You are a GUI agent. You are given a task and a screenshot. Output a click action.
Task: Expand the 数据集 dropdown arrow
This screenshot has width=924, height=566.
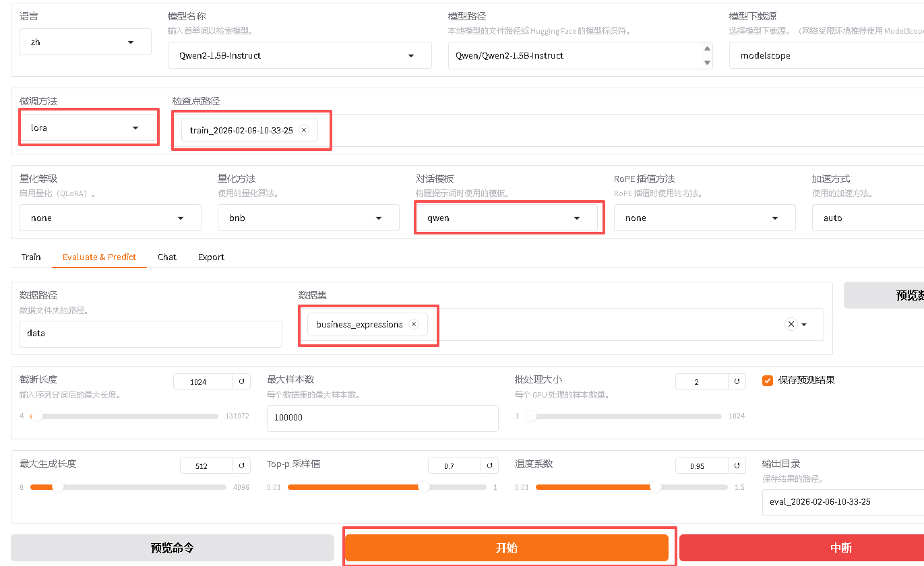click(x=804, y=324)
